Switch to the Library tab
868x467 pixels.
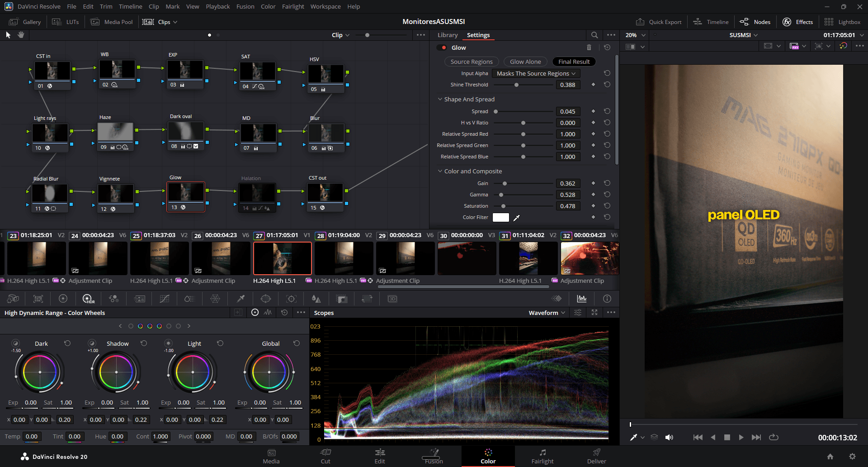(x=448, y=35)
